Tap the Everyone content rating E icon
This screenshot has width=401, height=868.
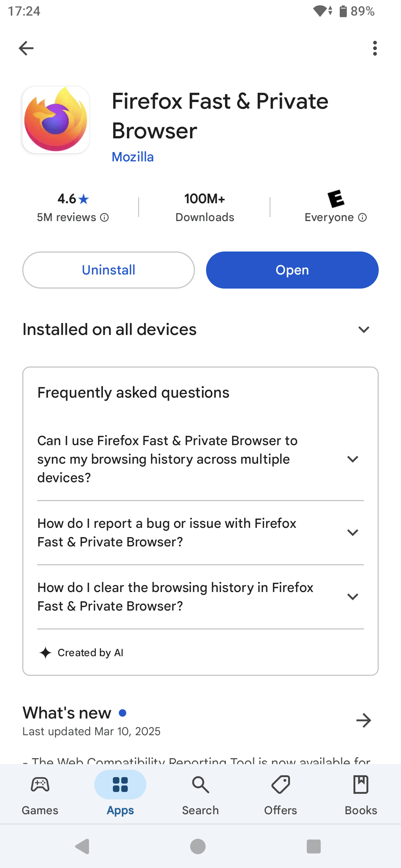[x=336, y=199]
